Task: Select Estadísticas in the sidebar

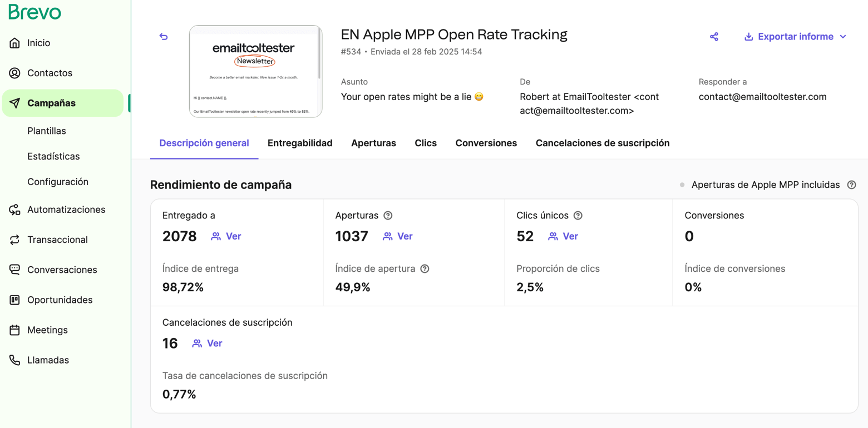Action: [53, 156]
